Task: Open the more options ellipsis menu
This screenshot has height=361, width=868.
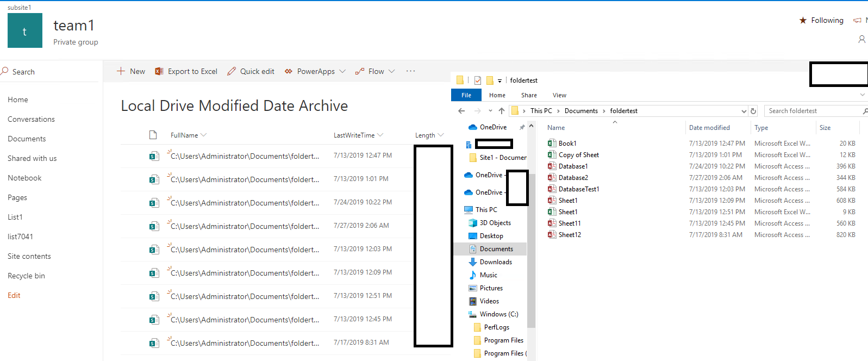Action: coord(410,71)
